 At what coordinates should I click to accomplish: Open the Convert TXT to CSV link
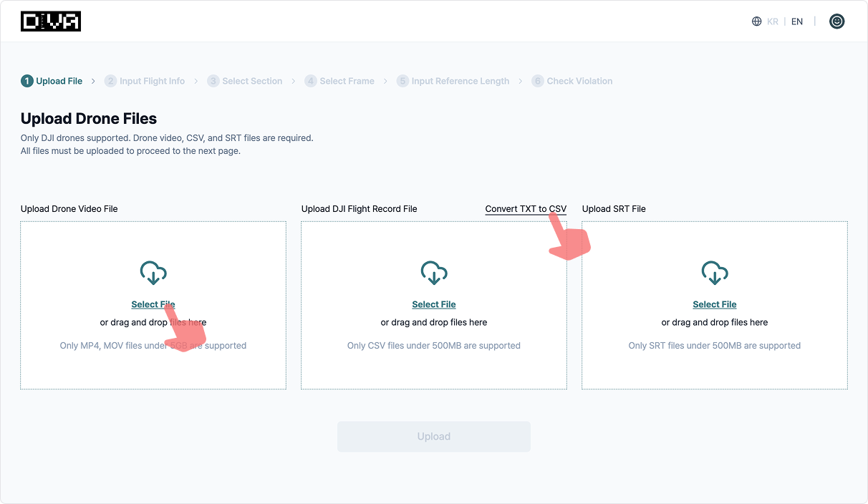tap(526, 209)
